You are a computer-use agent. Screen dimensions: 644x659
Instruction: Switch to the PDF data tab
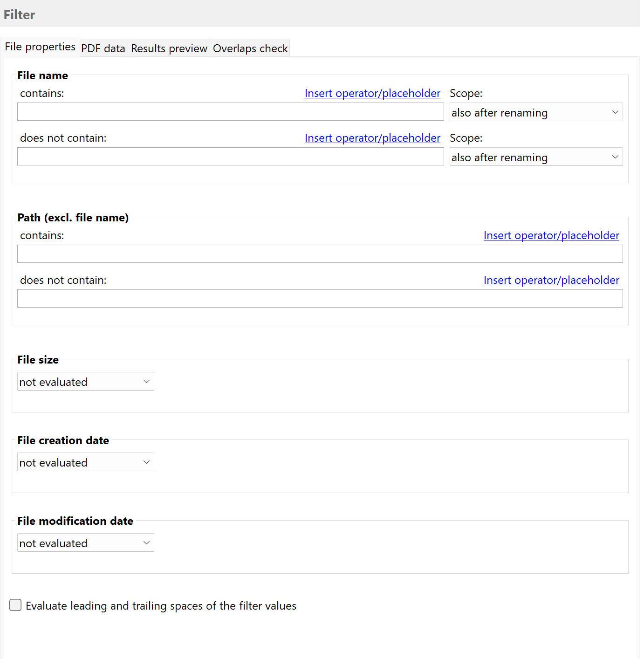[x=103, y=48]
